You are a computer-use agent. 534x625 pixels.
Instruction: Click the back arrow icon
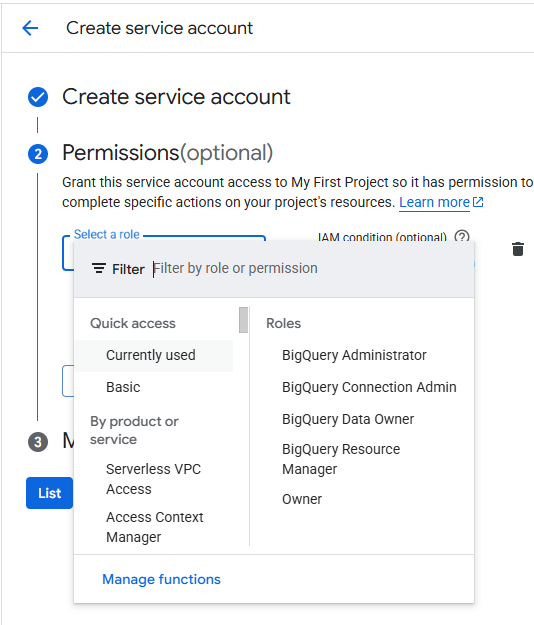[30, 28]
